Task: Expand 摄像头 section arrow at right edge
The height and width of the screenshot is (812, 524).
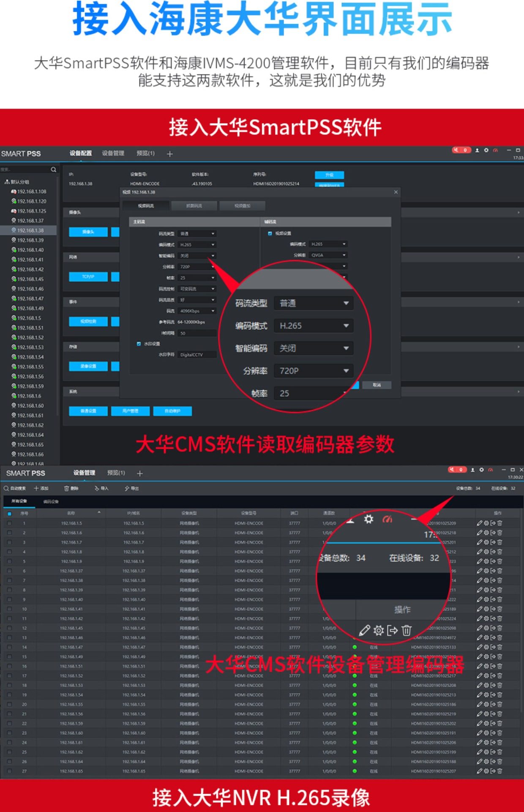Action: click(519, 212)
